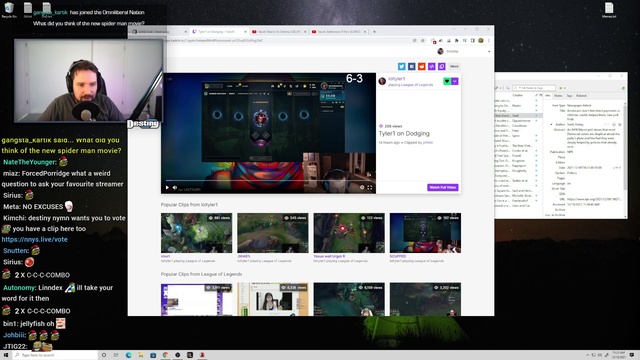Open the League clip with 6,336 views

click(x=273, y=299)
